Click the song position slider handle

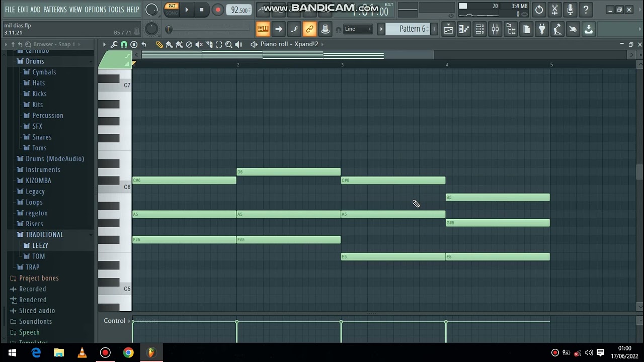click(169, 30)
